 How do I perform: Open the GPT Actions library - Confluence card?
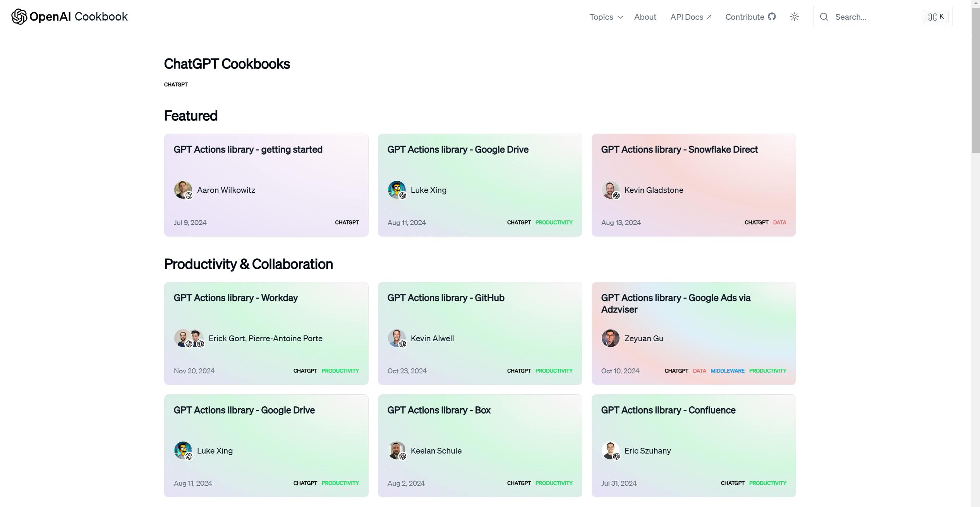point(668,410)
